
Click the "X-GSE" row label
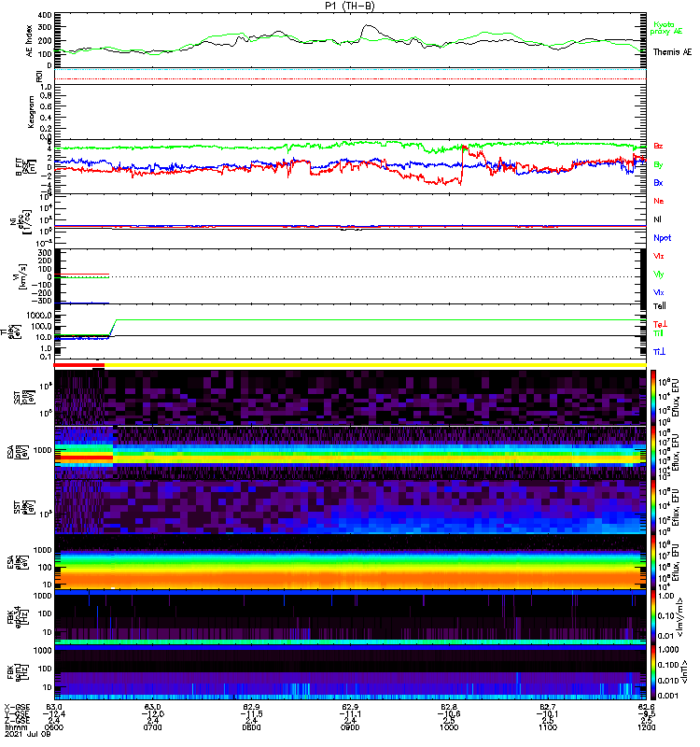(x=17, y=707)
